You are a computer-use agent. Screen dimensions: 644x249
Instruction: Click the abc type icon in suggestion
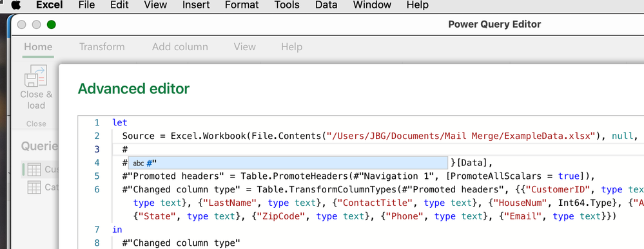pos(139,163)
